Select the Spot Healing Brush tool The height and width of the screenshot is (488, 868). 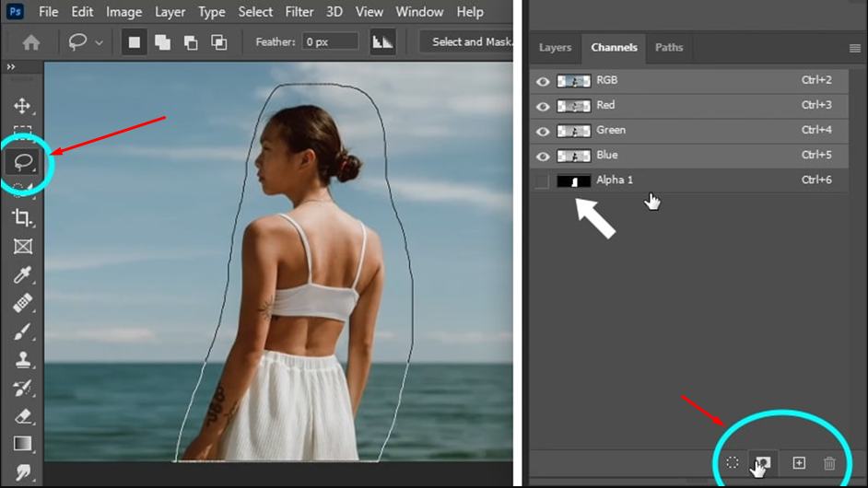[x=22, y=303]
